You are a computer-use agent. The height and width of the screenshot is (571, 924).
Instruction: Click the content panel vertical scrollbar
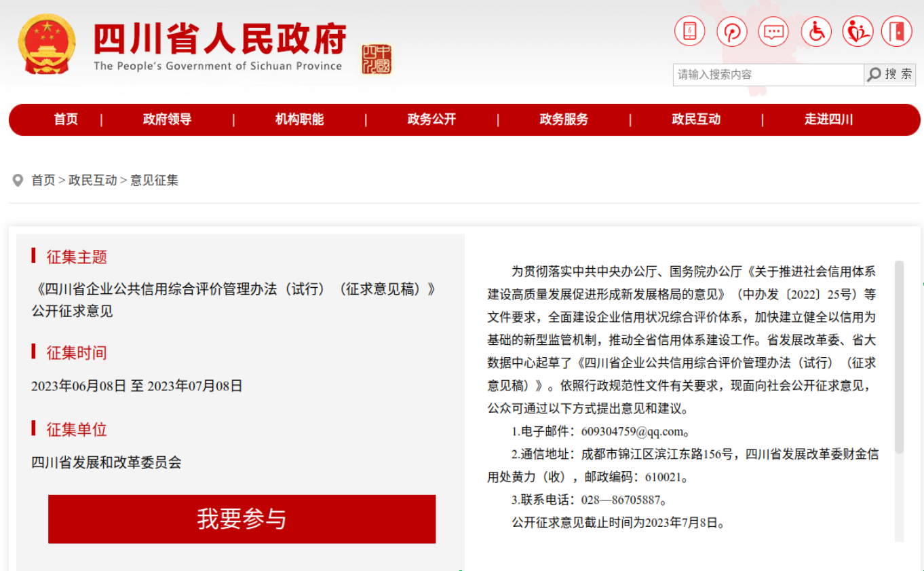[899, 356]
